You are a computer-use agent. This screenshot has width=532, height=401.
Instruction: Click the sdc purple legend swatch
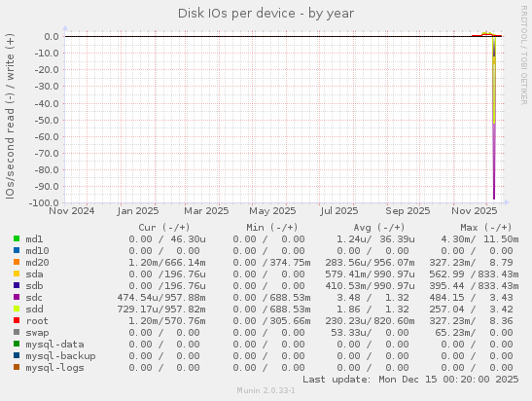tap(17, 297)
